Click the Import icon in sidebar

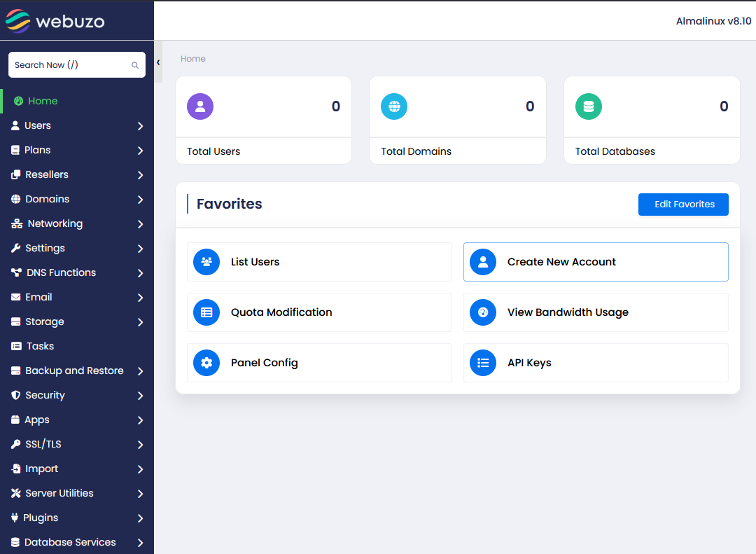click(x=16, y=469)
